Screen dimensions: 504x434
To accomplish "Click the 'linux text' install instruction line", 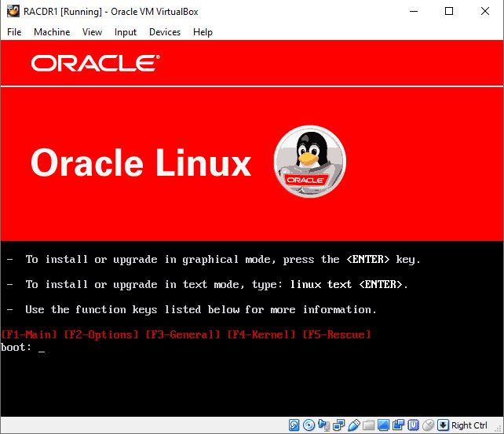I will point(207,284).
